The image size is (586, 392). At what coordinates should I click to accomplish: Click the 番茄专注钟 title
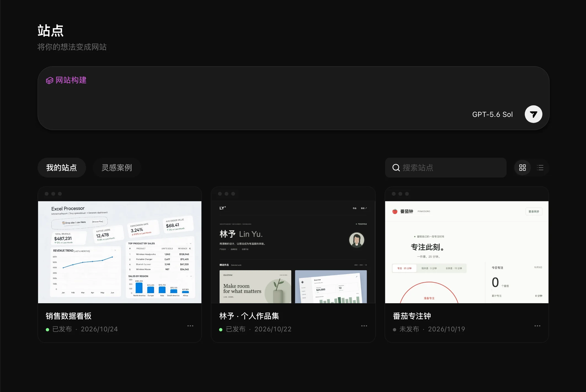pos(412,316)
